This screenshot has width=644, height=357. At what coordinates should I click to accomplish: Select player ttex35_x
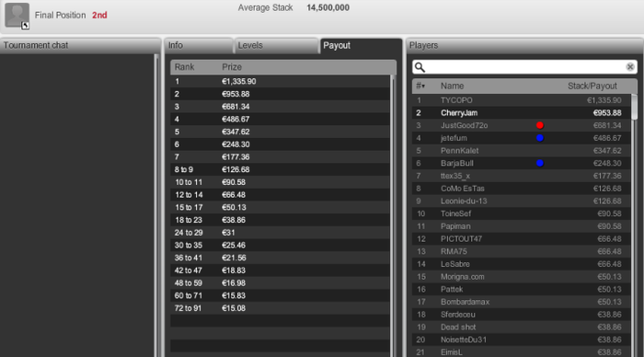pyautogui.click(x=522, y=176)
